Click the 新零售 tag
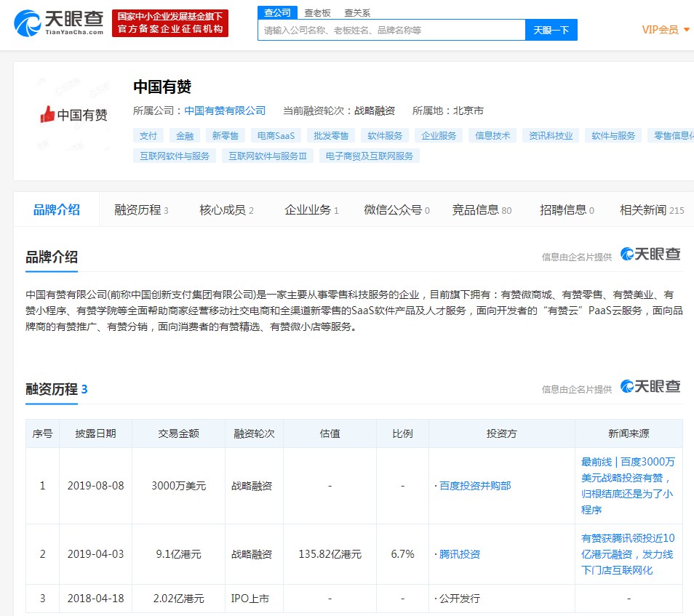The width and height of the screenshot is (694, 616). point(226,136)
